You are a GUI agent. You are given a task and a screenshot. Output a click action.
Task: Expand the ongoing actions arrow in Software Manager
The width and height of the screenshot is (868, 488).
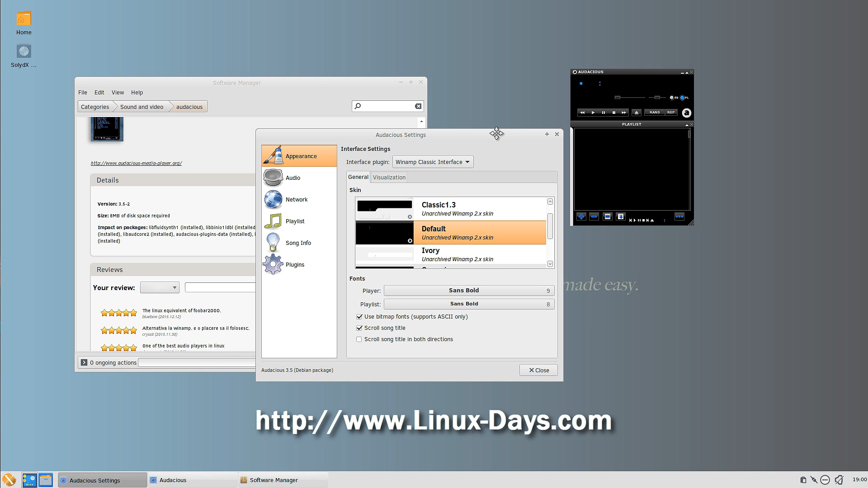84,362
